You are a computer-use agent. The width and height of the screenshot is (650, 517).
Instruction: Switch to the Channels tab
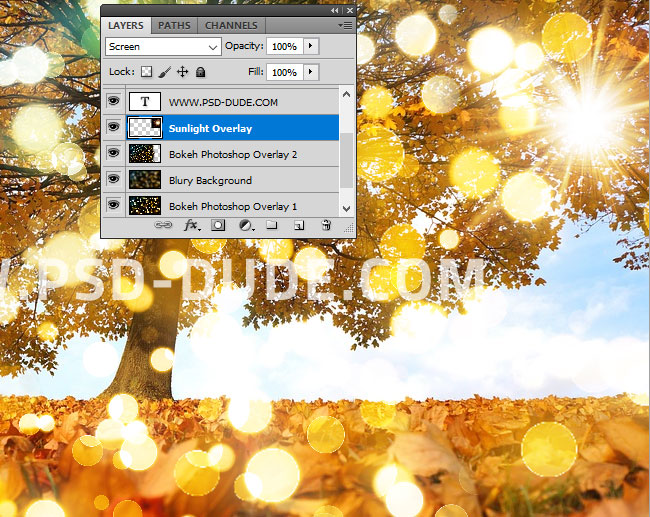point(230,25)
